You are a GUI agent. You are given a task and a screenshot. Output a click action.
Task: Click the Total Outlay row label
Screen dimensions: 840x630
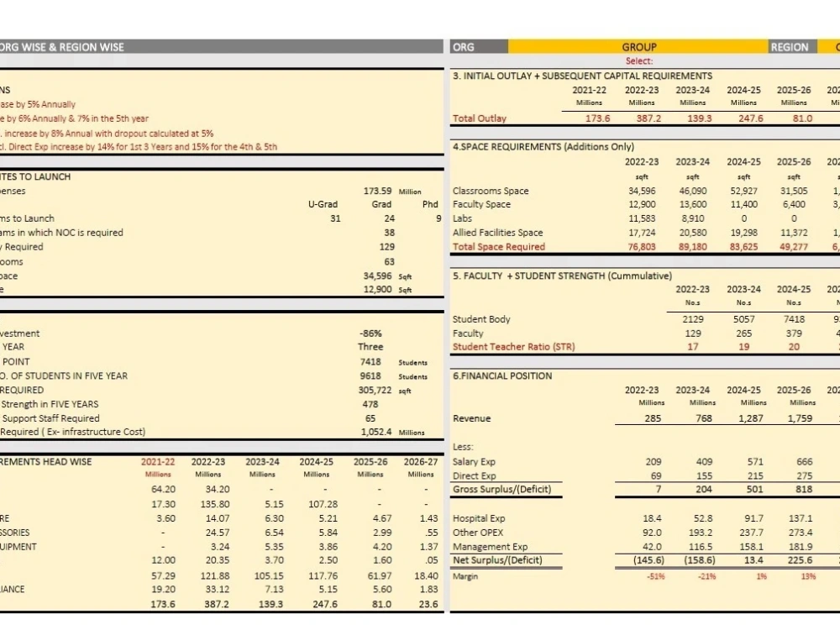pos(479,118)
